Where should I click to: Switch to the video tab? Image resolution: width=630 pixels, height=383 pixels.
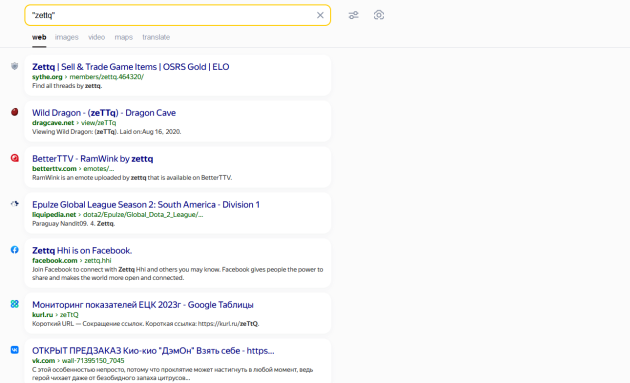point(96,37)
